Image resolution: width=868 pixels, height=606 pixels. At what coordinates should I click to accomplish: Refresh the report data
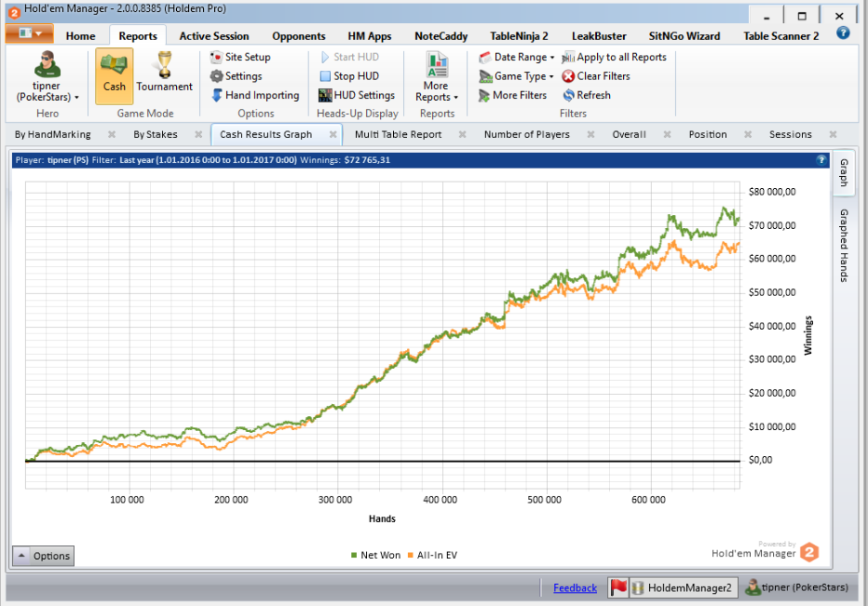(587, 95)
